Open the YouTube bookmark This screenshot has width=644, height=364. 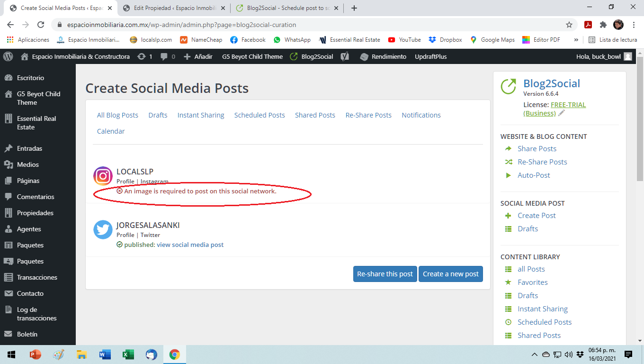[404, 40]
